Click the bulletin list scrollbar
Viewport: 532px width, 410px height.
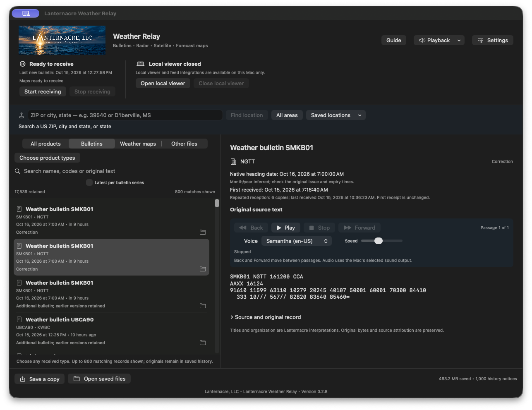pyautogui.click(x=217, y=203)
